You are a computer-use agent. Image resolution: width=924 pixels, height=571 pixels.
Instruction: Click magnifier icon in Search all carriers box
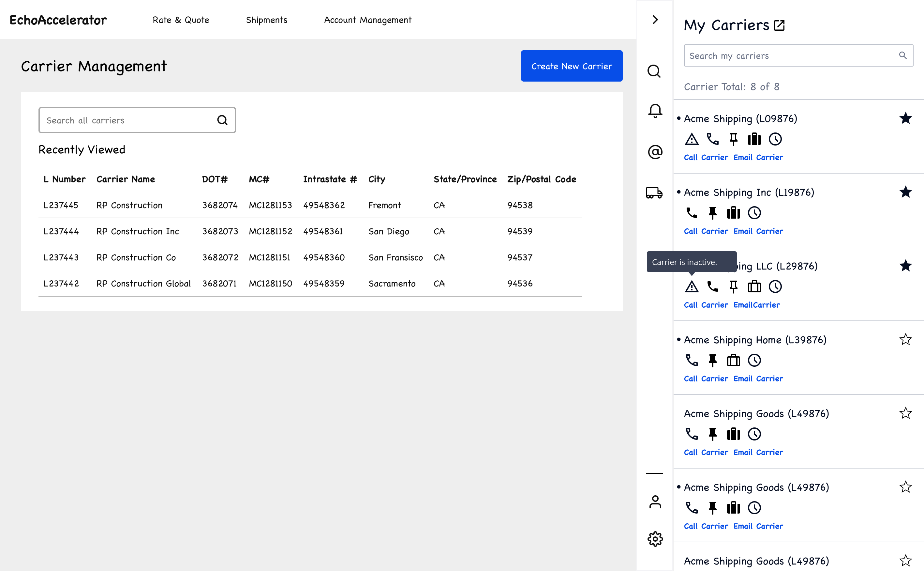[x=222, y=120]
